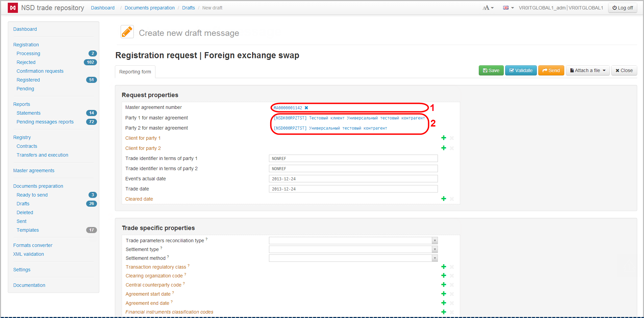Add Transaction regulatory class using its plus icon
Image resolution: width=644 pixels, height=318 pixels.
coord(444,267)
